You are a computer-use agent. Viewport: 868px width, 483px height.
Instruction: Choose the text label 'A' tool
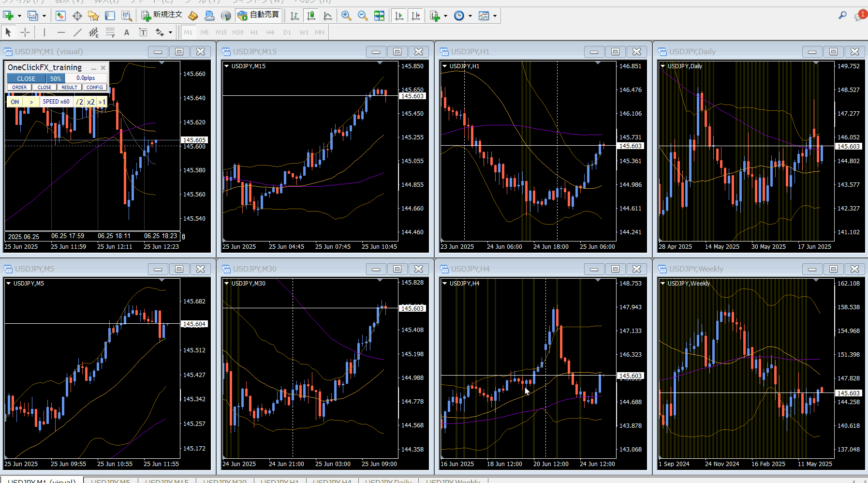tap(127, 32)
